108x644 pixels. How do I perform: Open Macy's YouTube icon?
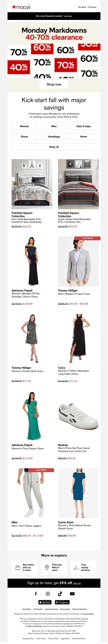coord(72,594)
